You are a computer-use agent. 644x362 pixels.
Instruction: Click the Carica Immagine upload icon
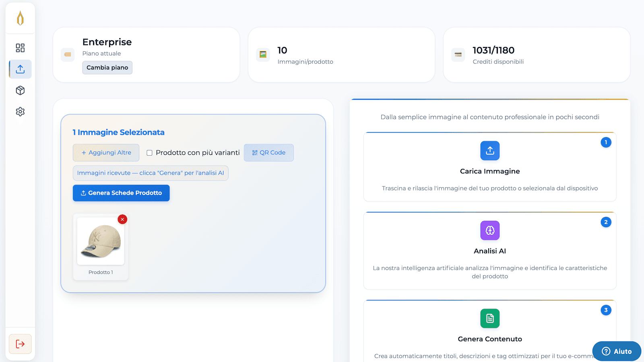point(490,151)
